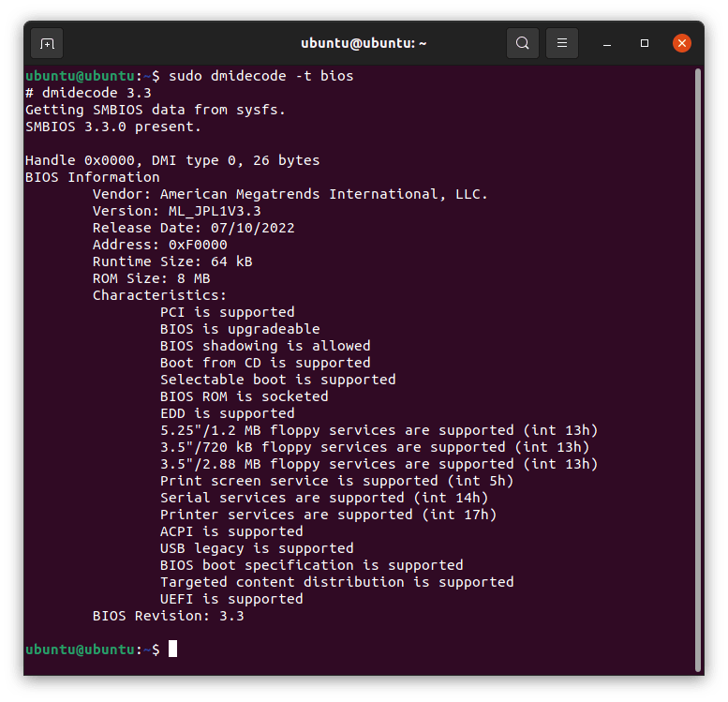Click the SMBIOS 3.3.0 present line

113,127
